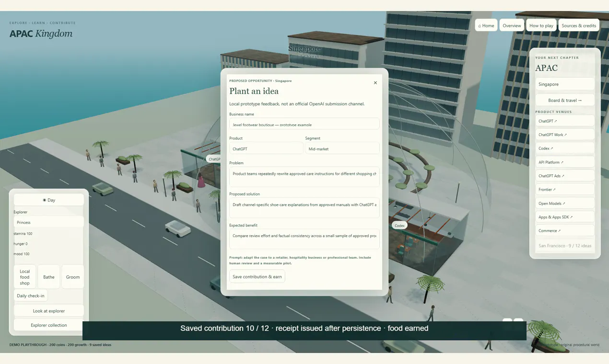This screenshot has width=609, height=364.
Task: Groom the explorer
Action: coord(73,277)
